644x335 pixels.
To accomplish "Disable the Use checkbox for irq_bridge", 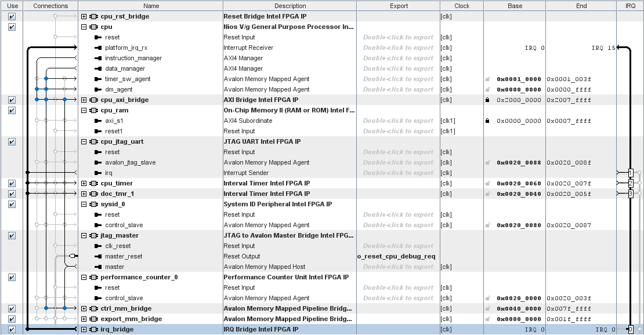I will point(12,330).
